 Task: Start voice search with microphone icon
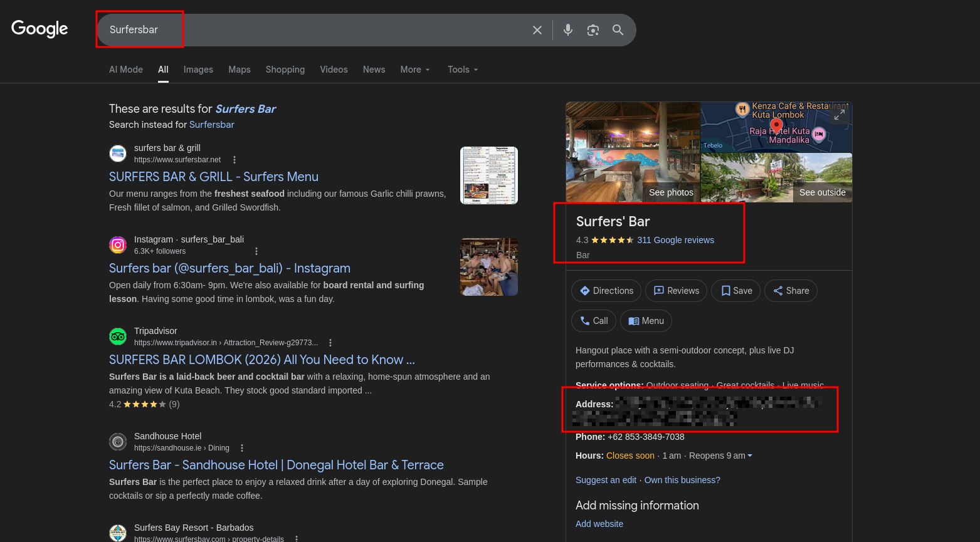pos(568,30)
